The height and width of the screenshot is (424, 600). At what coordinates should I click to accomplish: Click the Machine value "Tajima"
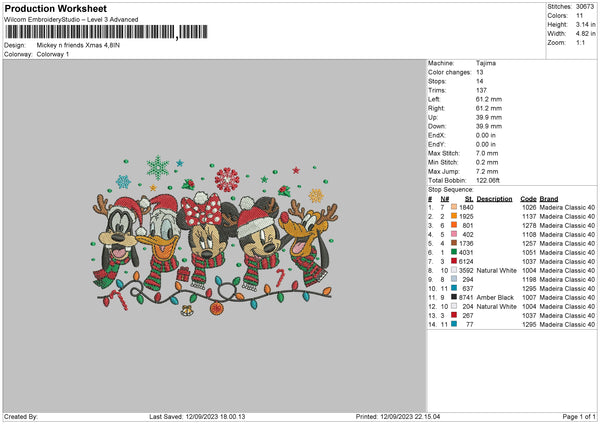[486, 63]
